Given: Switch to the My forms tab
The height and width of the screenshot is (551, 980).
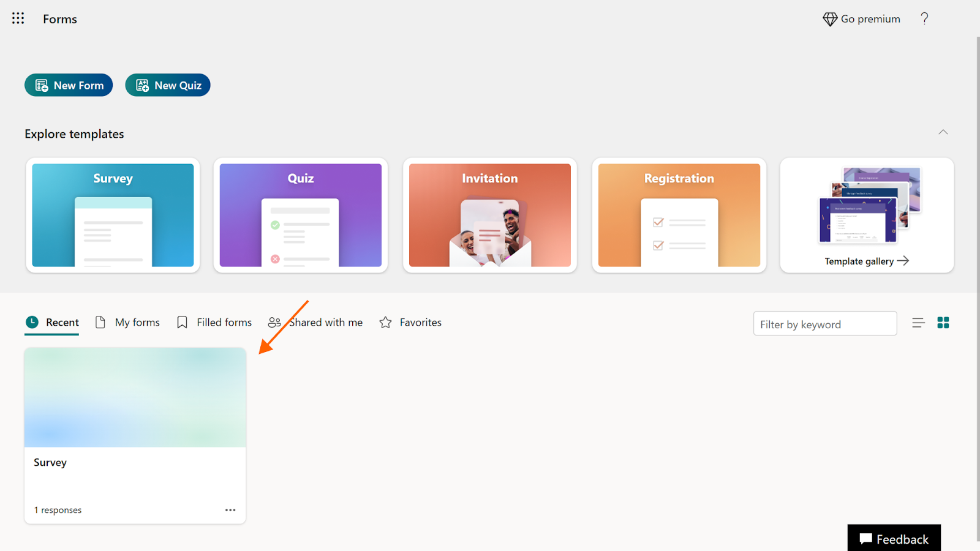Looking at the screenshot, I should [127, 323].
